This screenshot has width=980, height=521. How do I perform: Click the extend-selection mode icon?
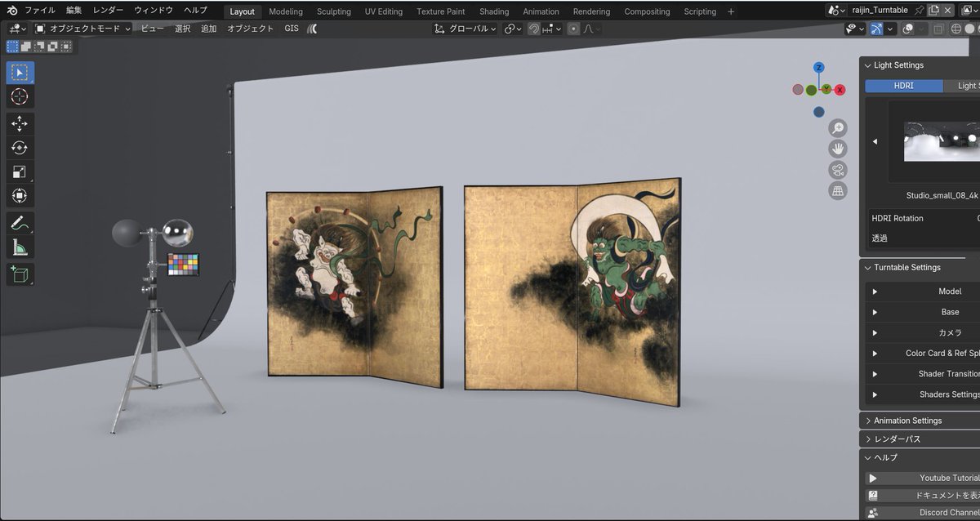[x=27, y=47]
